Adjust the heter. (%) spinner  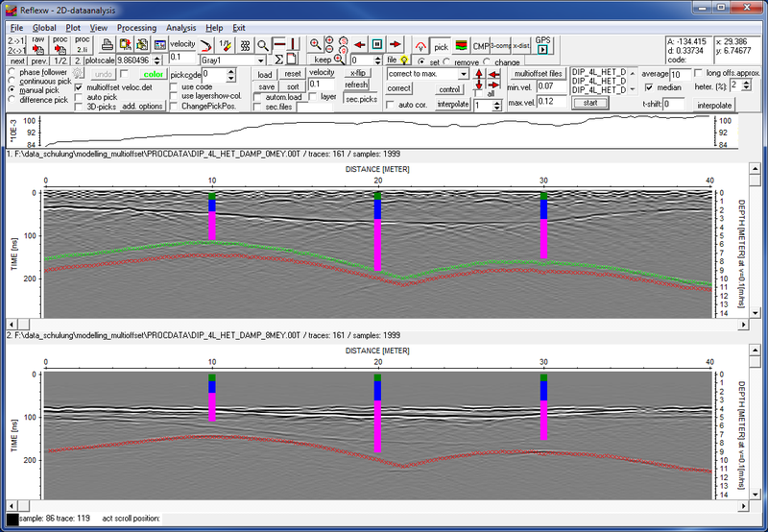tap(747, 85)
